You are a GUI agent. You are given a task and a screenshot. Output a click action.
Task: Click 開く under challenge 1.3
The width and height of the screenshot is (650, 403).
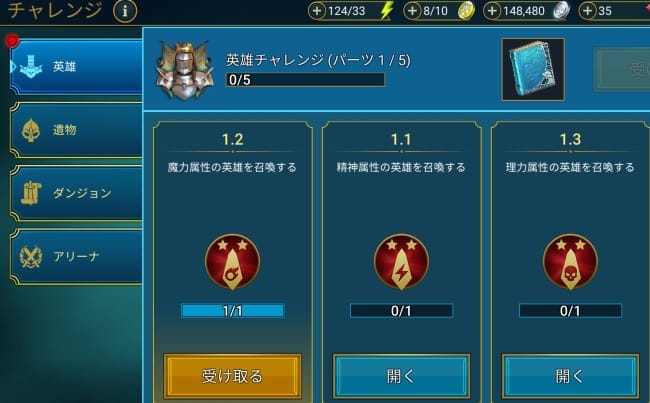[x=570, y=376]
